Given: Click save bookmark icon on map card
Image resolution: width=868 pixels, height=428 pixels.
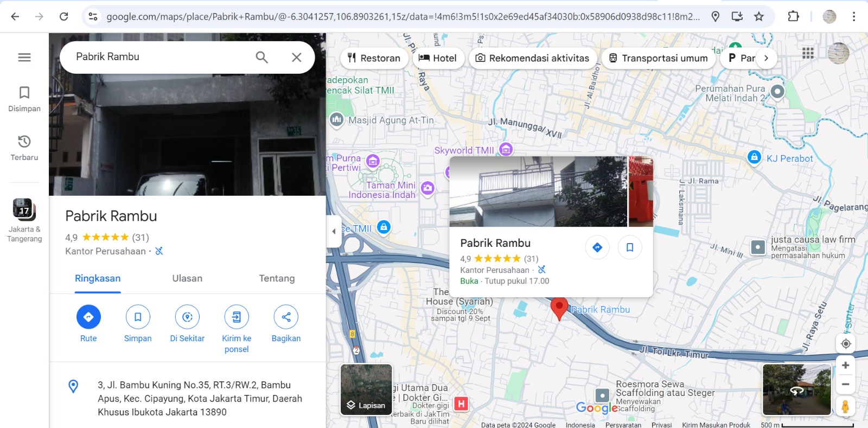Looking at the screenshot, I should (x=630, y=247).
